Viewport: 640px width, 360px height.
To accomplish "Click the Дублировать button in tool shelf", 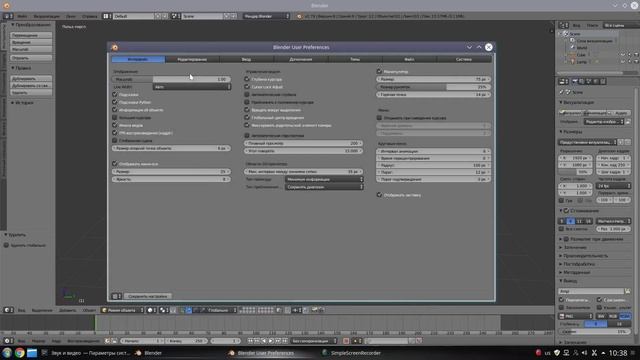I will coord(31,79).
